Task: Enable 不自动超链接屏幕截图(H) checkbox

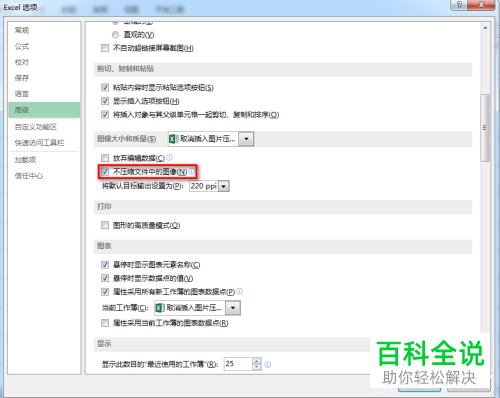Action: click(x=105, y=48)
